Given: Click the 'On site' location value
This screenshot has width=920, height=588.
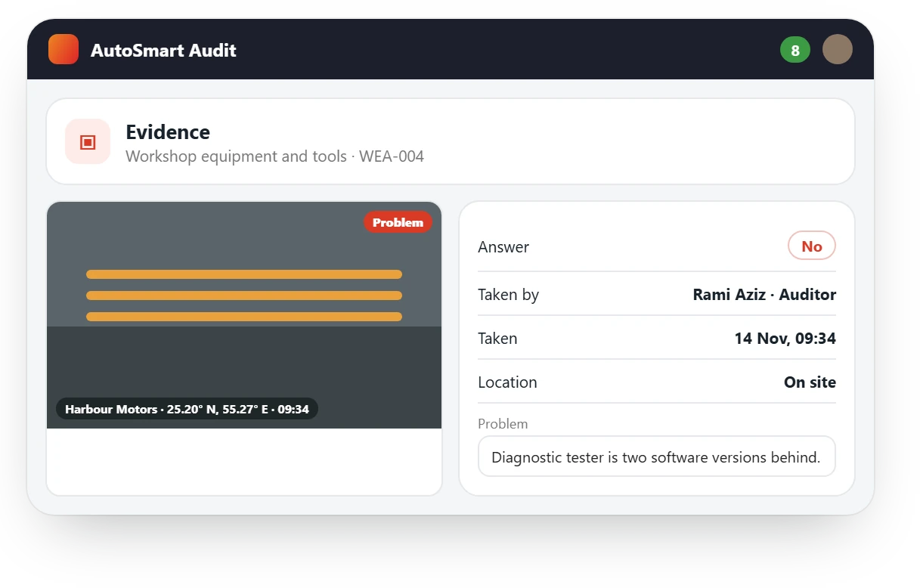Looking at the screenshot, I should (x=810, y=382).
